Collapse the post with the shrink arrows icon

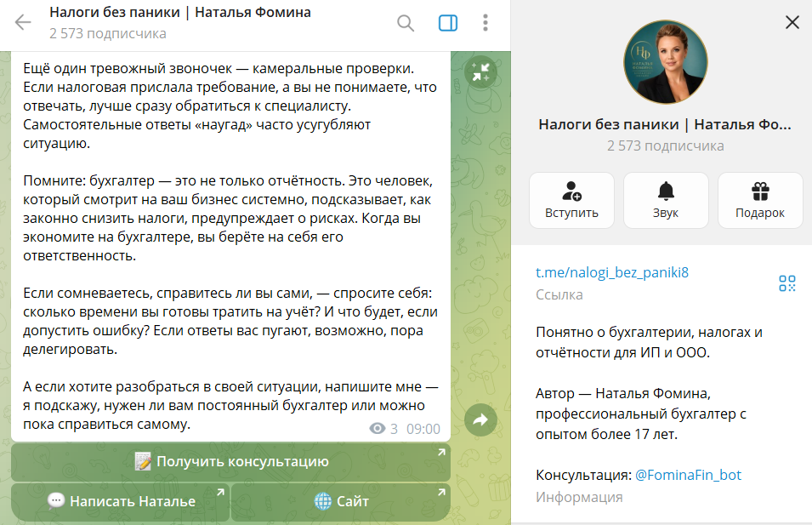(x=480, y=72)
